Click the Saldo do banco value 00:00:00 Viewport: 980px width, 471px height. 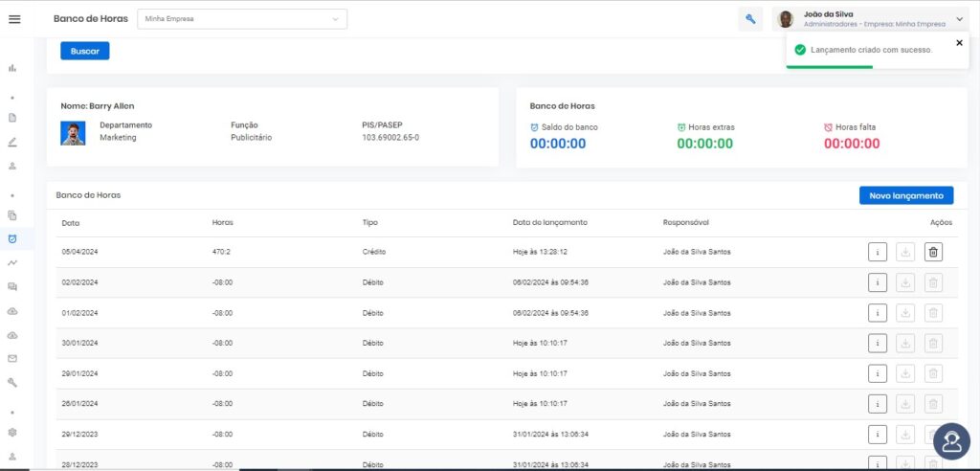558,144
